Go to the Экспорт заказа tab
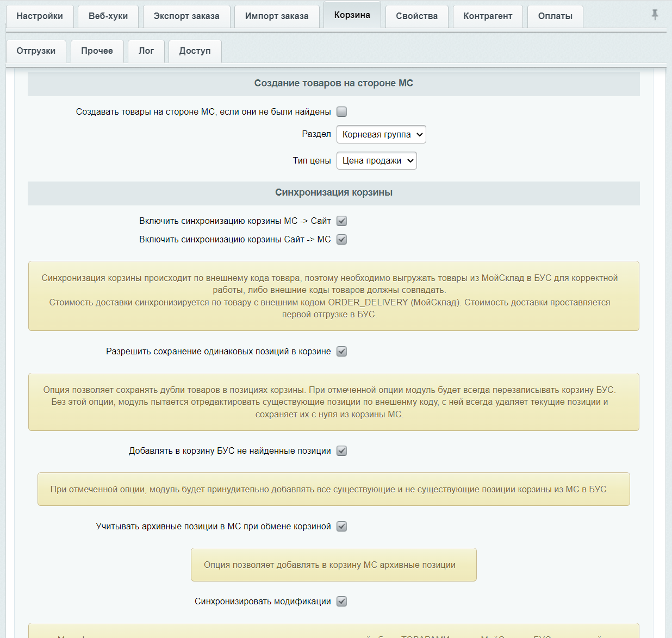The image size is (672, 638). 186,16
